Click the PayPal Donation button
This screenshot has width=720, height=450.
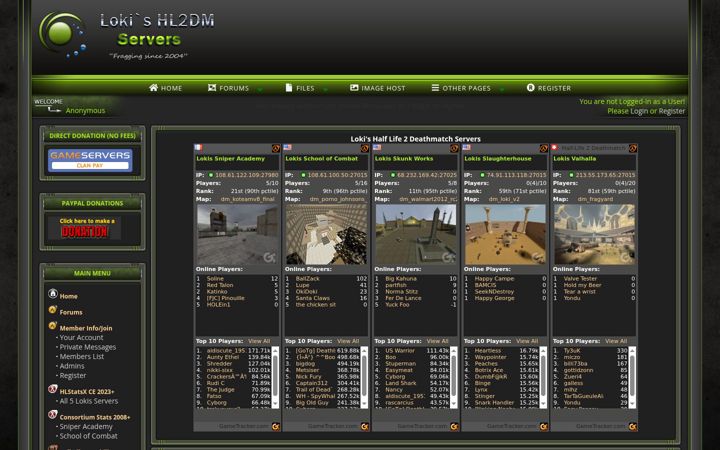click(84, 228)
